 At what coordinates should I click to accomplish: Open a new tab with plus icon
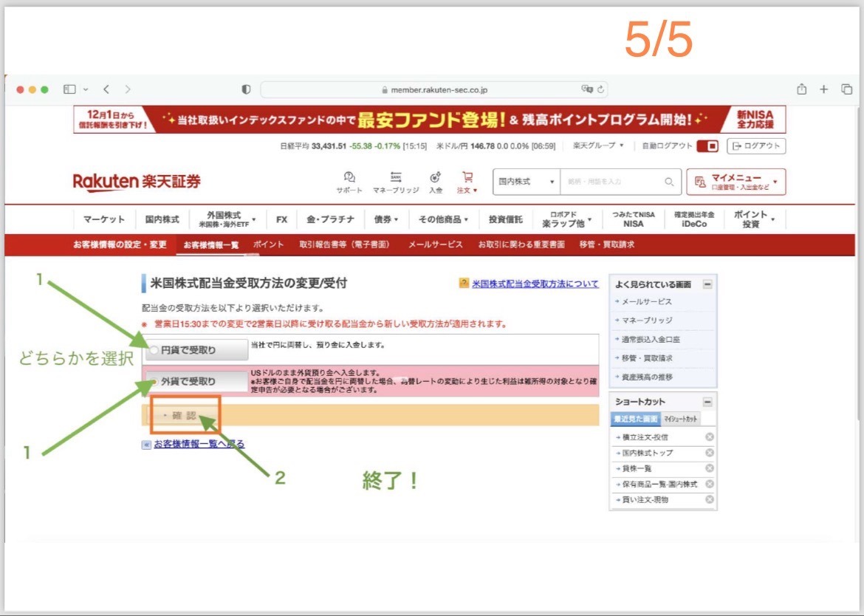click(x=824, y=89)
